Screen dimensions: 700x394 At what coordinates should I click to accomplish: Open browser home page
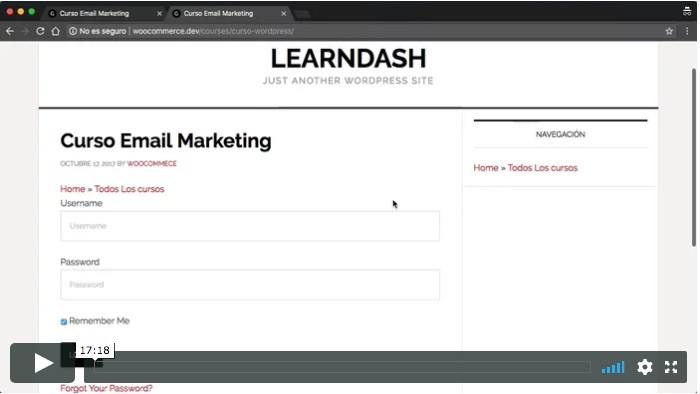pos(55,31)
